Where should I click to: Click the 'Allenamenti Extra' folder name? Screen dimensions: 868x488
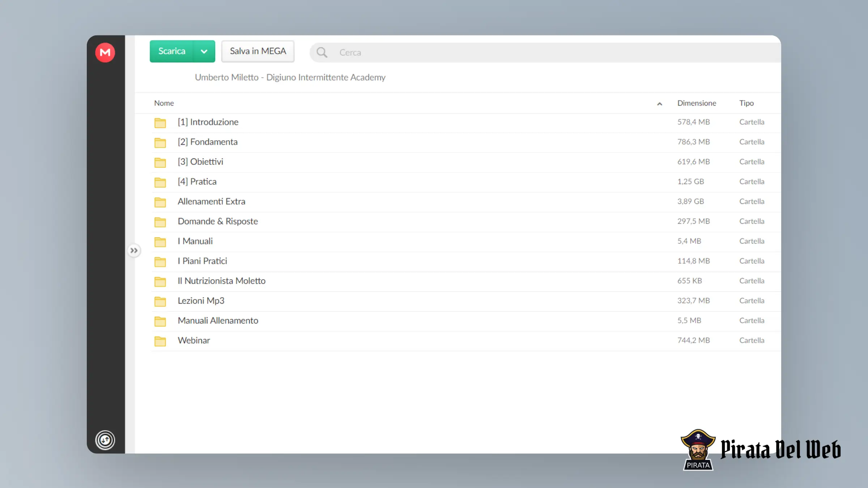coord(212,201)
